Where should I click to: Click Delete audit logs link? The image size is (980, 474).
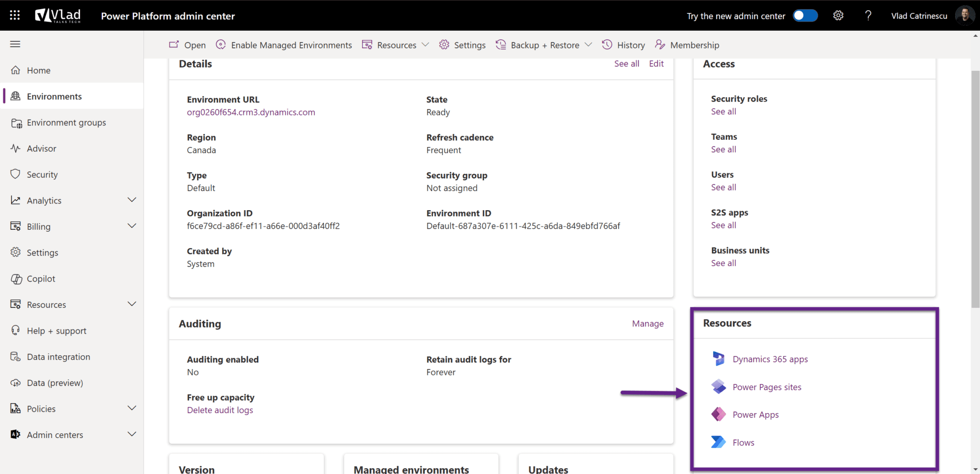tap(220, 410)
